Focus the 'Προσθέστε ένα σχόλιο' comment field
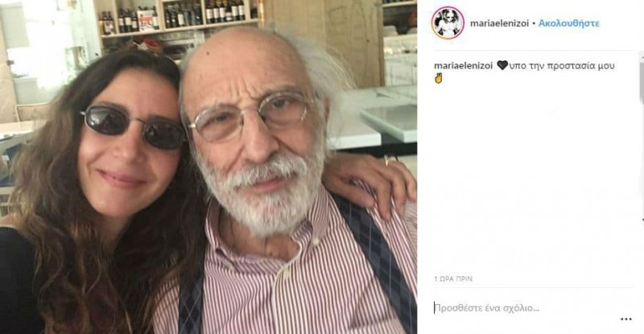The height and width of the screenshot is (334, 644). click(515, 307)
